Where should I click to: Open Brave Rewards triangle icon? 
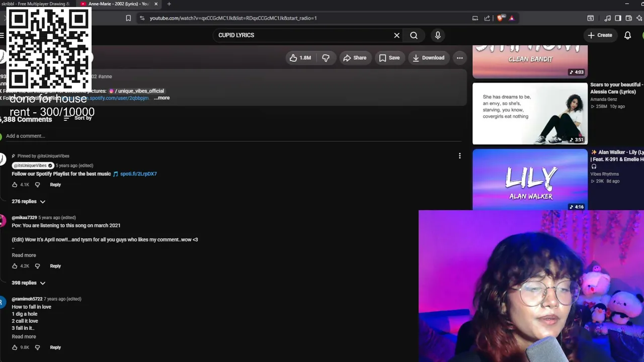[x=512, y=18]
